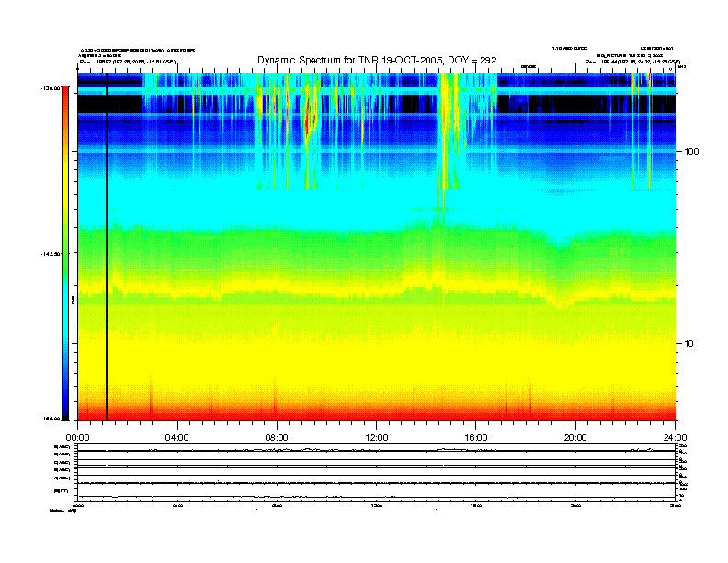Click the 04:00 time axis label
Viewport: 728px width, 563px height.
click(177, 438)
